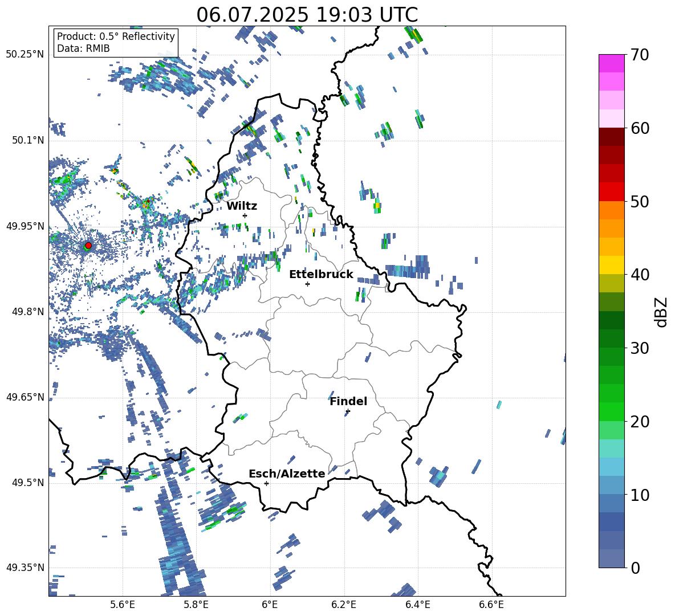Pick the yellow swatch just above 40 dBZ
The width and height of the screenshot is (675, 616).
611,265
